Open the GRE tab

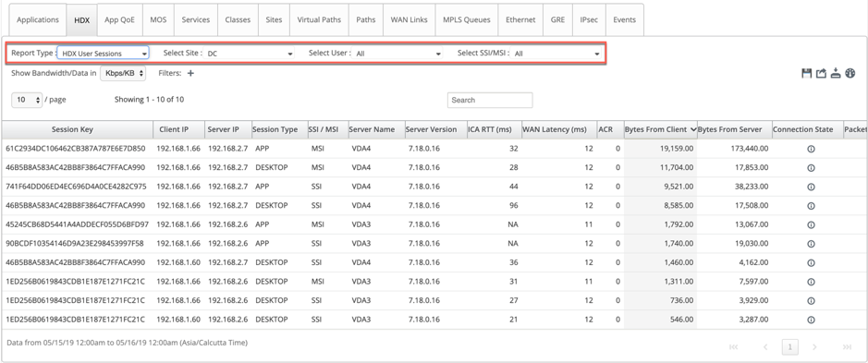click(558, 19)
